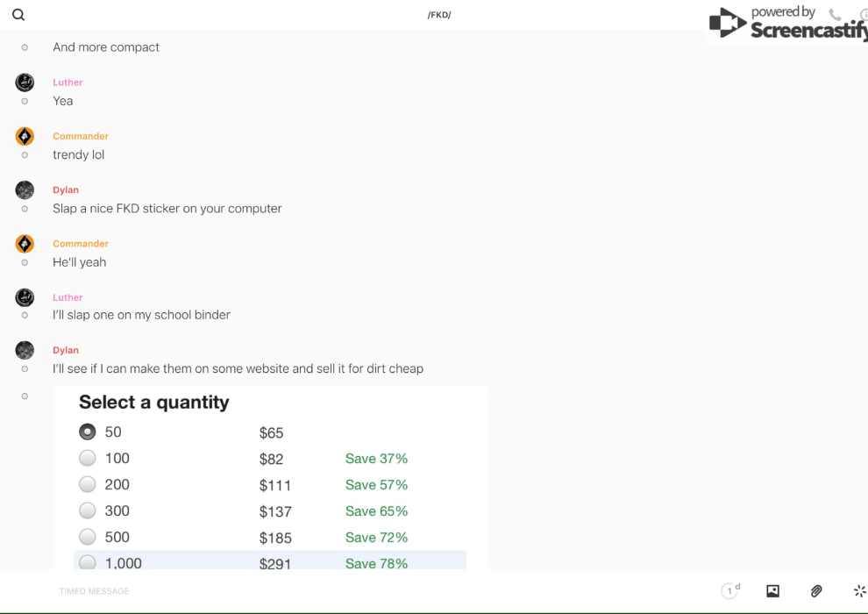Click Commander's avatar beside "trendy lol"
This screenshot has height=614, width=868.
pos(25,136)
